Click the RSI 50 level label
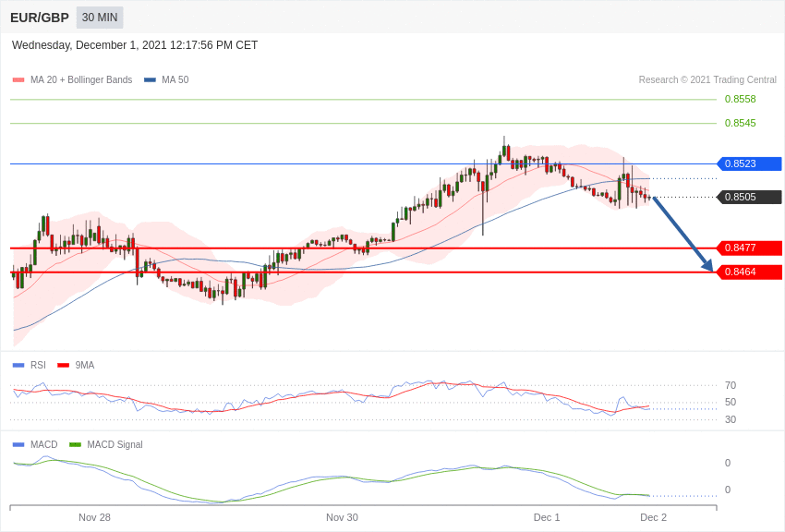This screenshot has width=785, height=532. 731,402
